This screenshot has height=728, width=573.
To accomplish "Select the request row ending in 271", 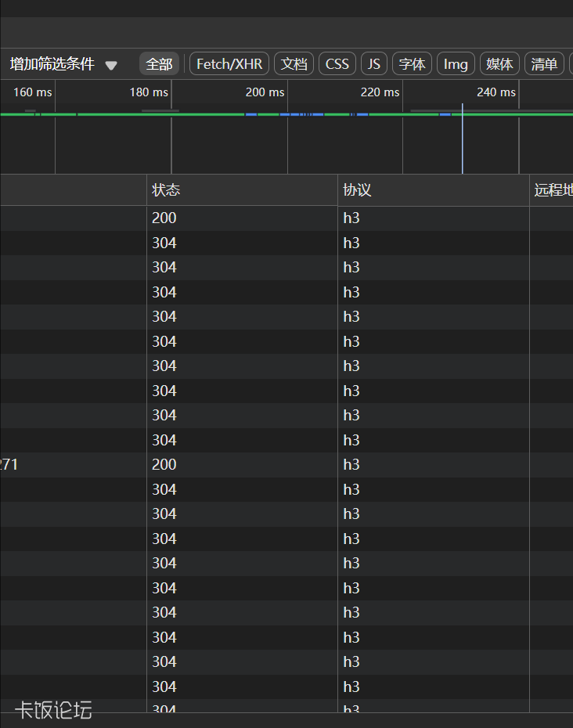I will 9,465.
